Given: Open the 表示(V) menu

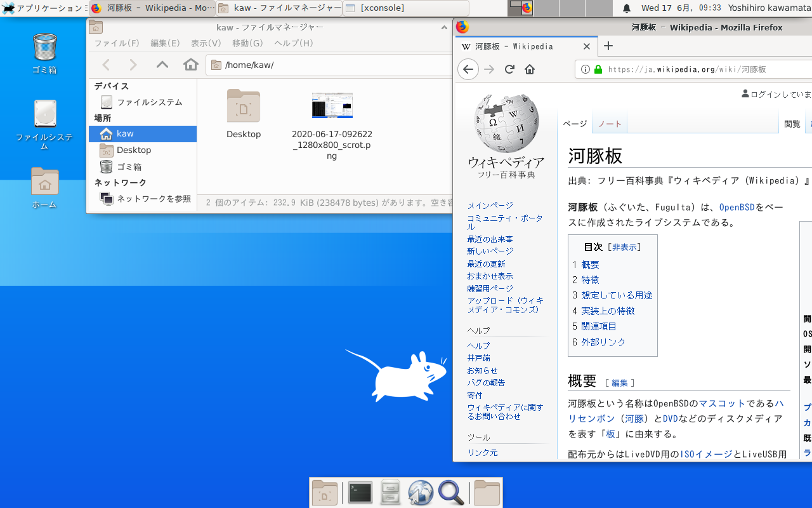Looking at the screenshot, I should point(206,43).
